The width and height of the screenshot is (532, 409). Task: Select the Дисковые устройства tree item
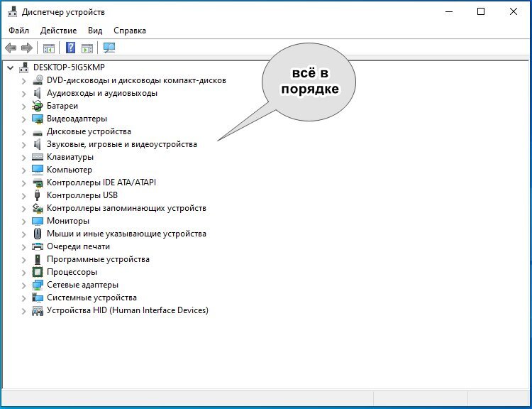(89, 131)
